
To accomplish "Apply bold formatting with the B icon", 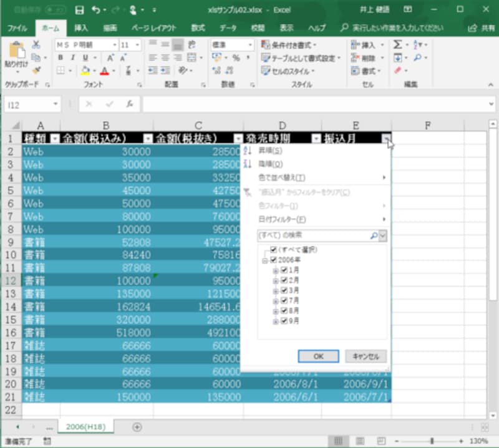I will (x=61, y=57).
